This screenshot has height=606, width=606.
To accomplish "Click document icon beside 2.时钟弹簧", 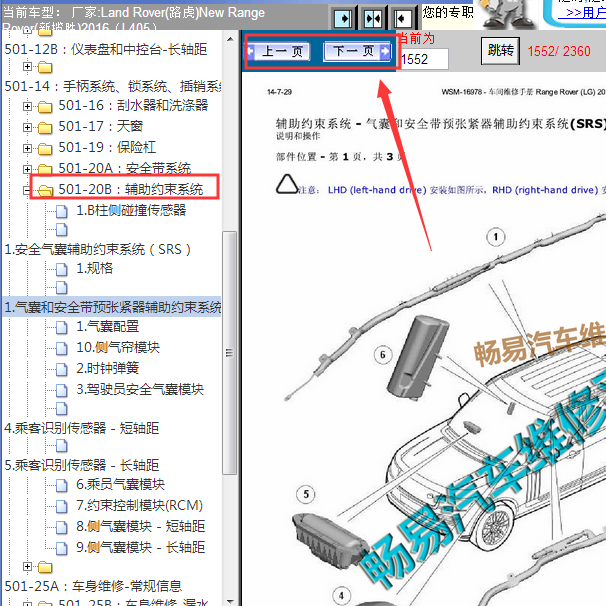I will (x=61, y=369).
